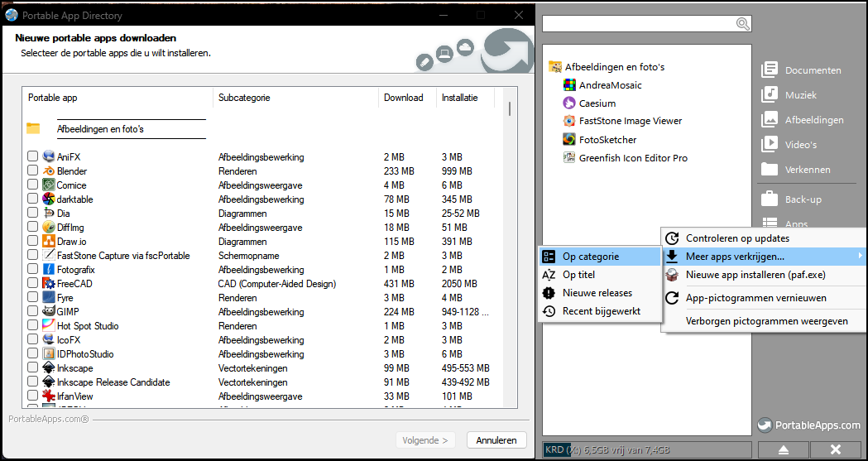Click the Draw.io app icon
This screenshot has width=868, height=461.
(48, 242)
